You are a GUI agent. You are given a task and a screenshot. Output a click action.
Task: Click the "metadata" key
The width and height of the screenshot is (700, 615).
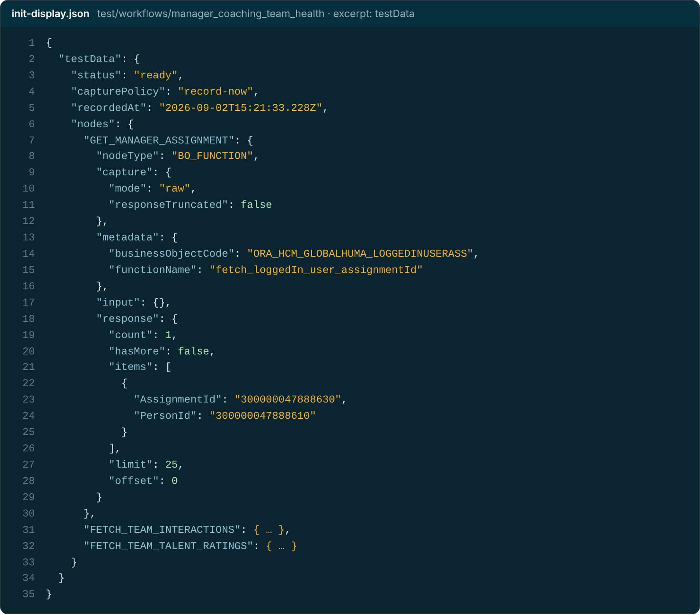coord(128,237)
